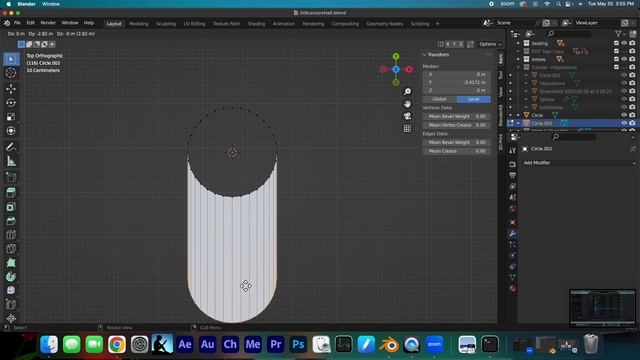Switch to Shading workspace tab
The image size is (640, 360).
click(x=256, y=24)
